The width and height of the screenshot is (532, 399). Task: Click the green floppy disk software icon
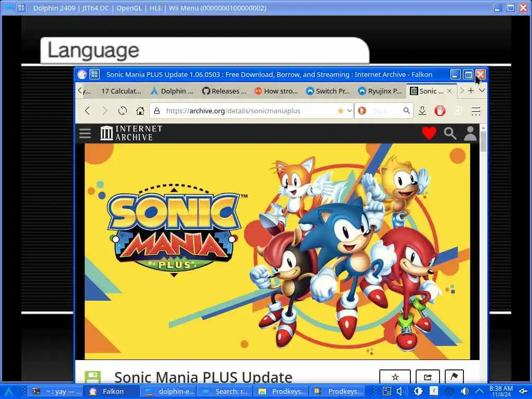coord(92,377)
